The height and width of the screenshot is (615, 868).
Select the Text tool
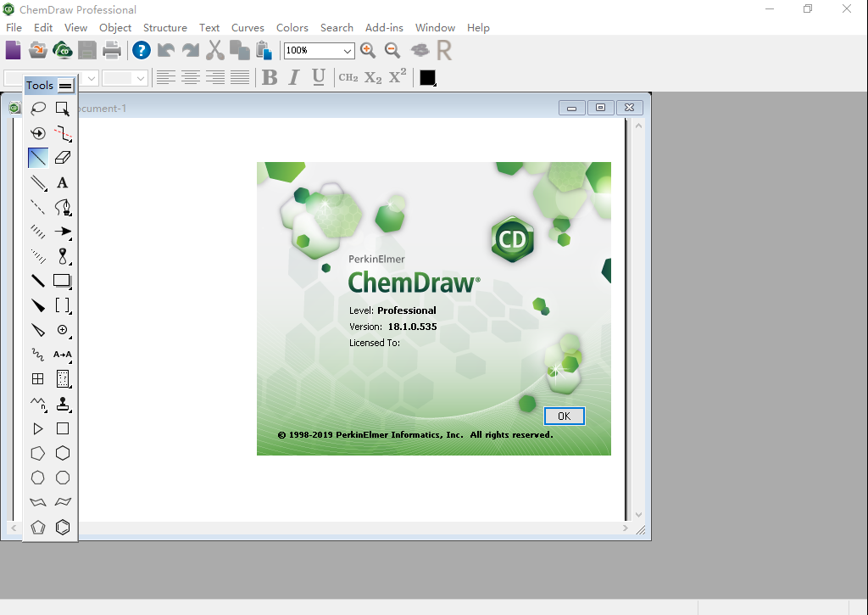coord(62,182)
